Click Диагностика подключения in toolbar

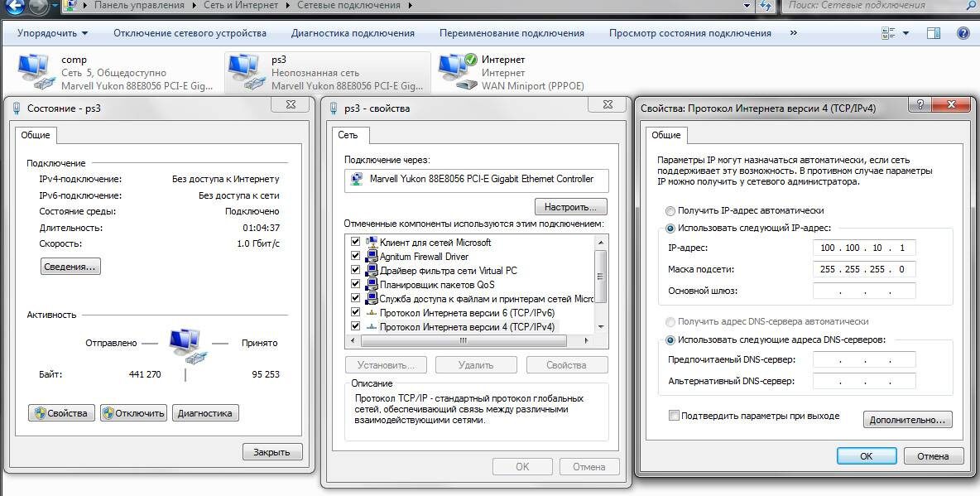[x=353, y=33]
